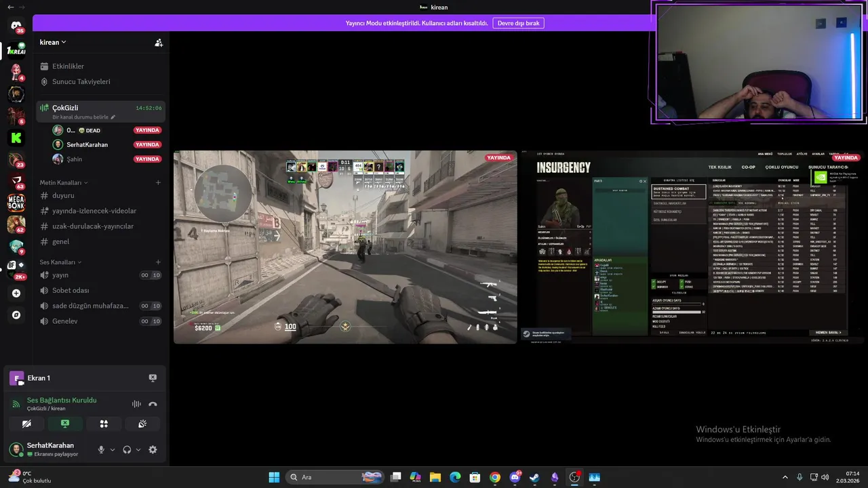Open user settings gear icon
Screen dimensions: 868x488
[x=153, y=449]
